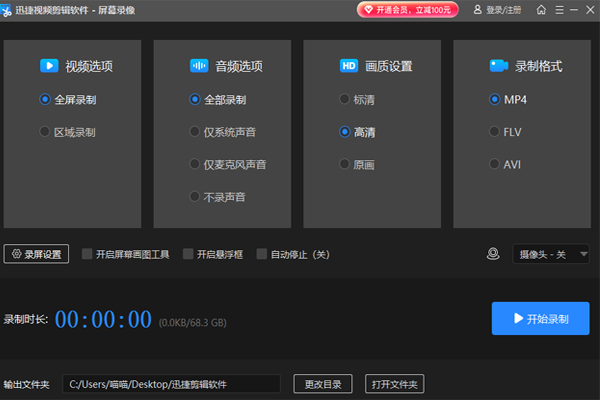This screenshot has height=400, width=600.
Task: Select 全屏录制 radio option
Action: click(x=68, y=100)
